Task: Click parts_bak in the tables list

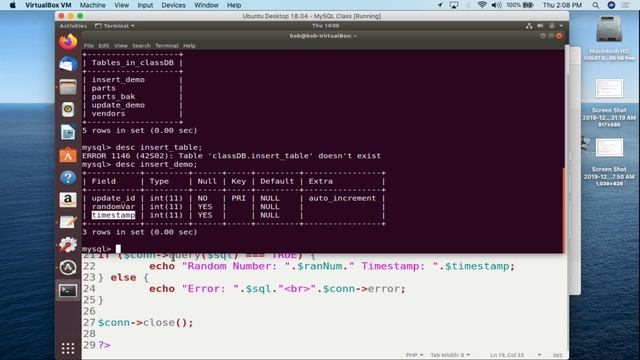Action: pos(113,97)
